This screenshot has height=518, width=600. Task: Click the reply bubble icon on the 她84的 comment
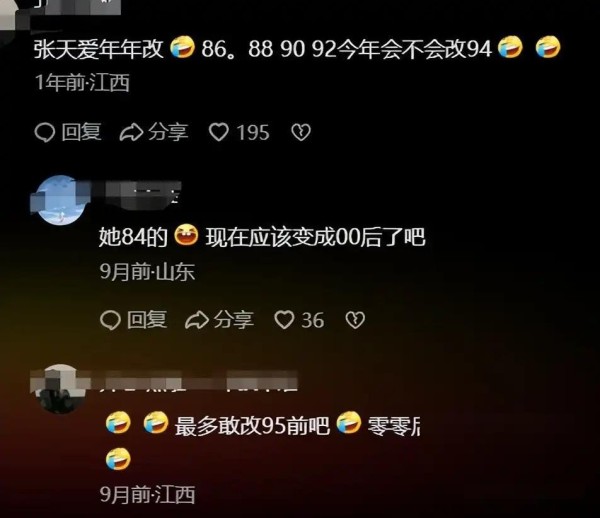coord(110,320)
